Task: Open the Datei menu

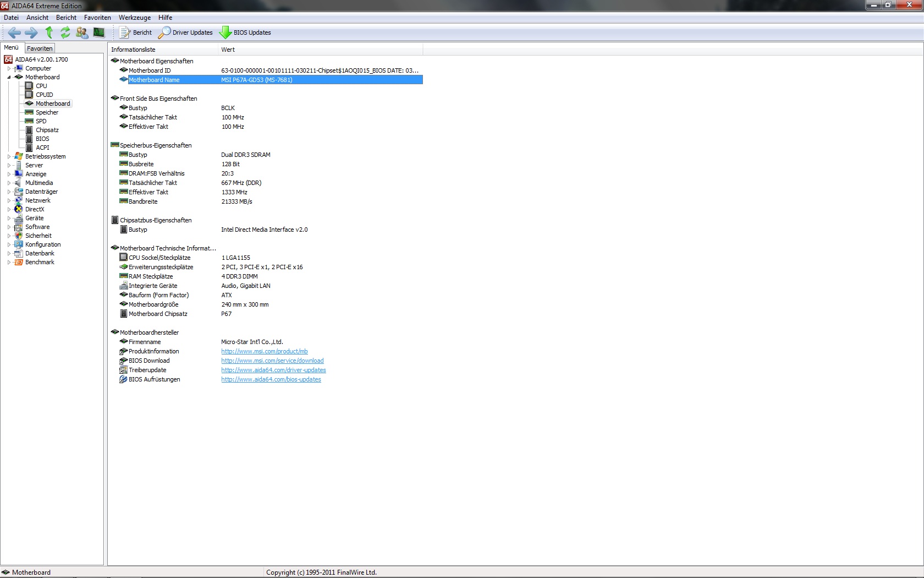Action: coord(11,18)
